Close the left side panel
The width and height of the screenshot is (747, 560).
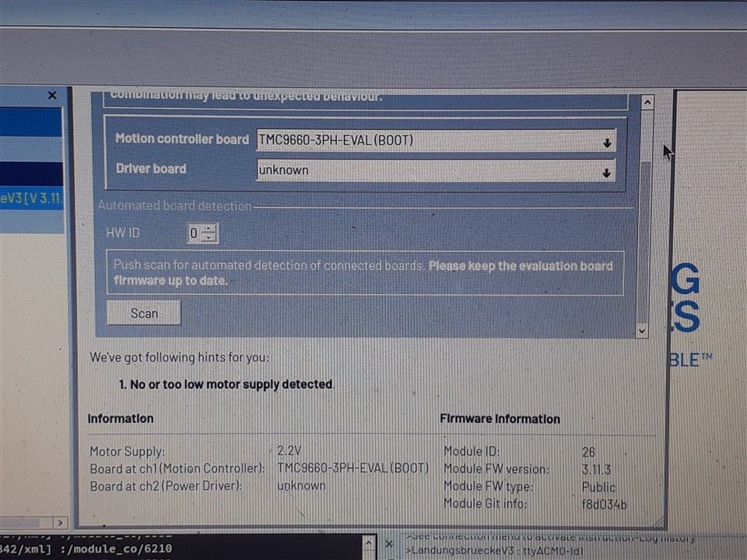52,95
